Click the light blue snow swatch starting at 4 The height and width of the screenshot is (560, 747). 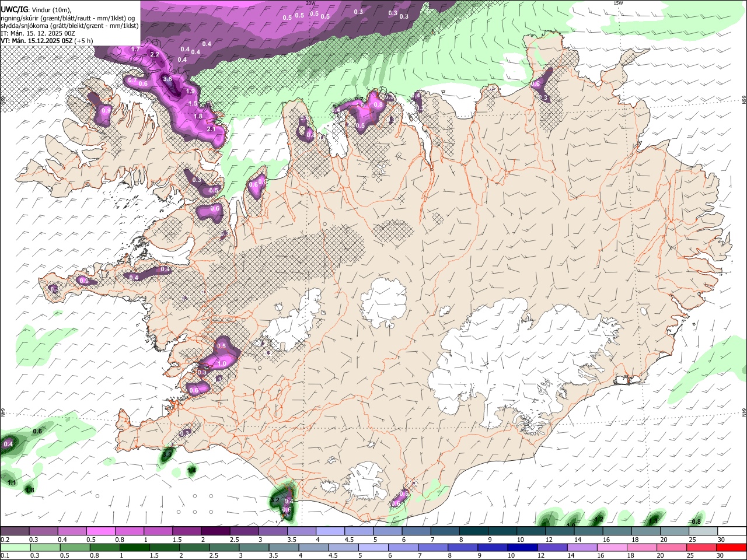click(x=330, y=531)
